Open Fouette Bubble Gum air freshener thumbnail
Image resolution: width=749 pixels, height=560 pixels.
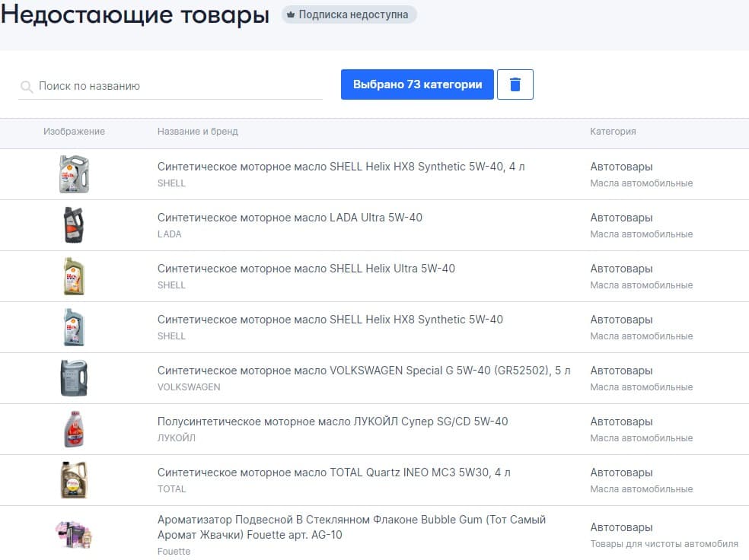pos(74,534)
